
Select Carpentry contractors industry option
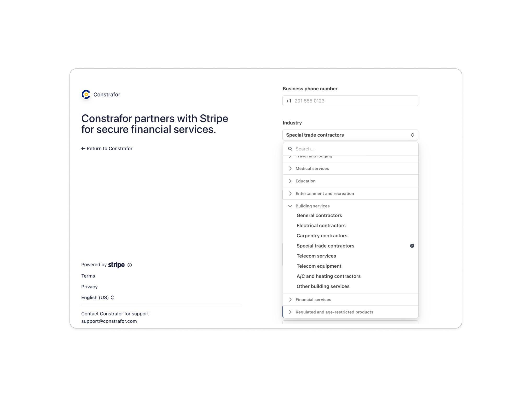point(322,236)
